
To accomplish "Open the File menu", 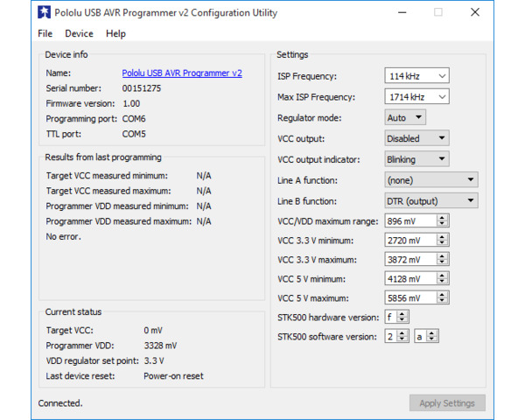I will [45, 33].
